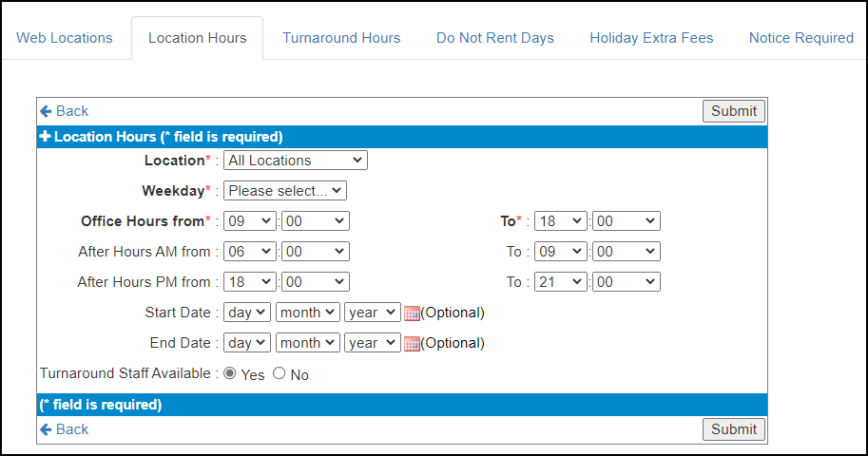Expand the Weekday dropdown

(285, 191)
